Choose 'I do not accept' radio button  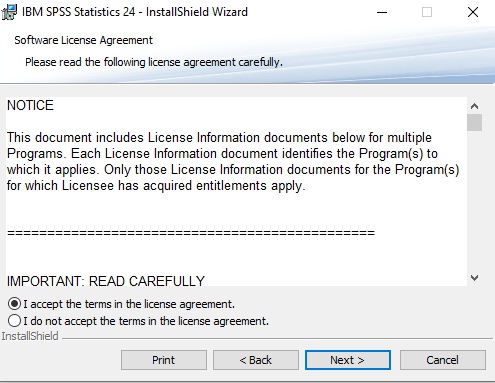pos(14,321)
